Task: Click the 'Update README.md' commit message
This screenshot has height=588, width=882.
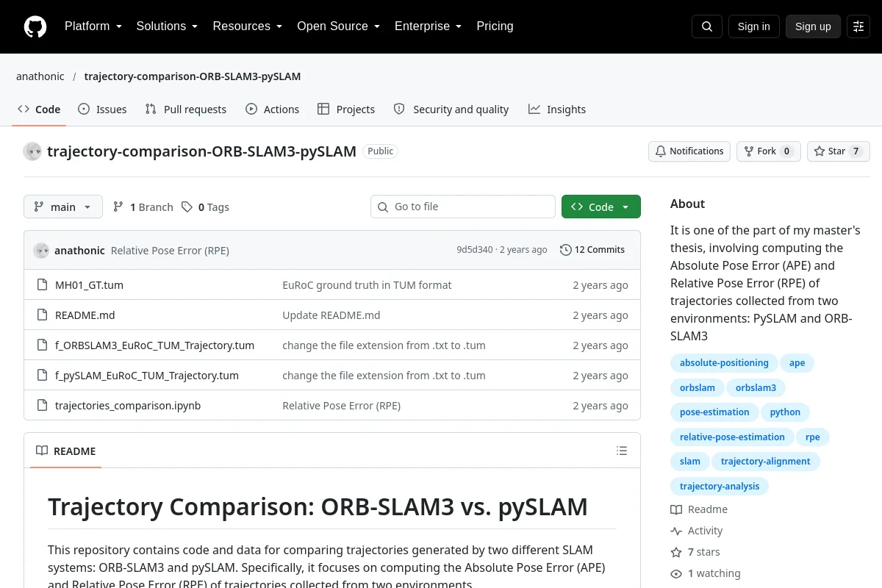Action: tap(331, 315)
